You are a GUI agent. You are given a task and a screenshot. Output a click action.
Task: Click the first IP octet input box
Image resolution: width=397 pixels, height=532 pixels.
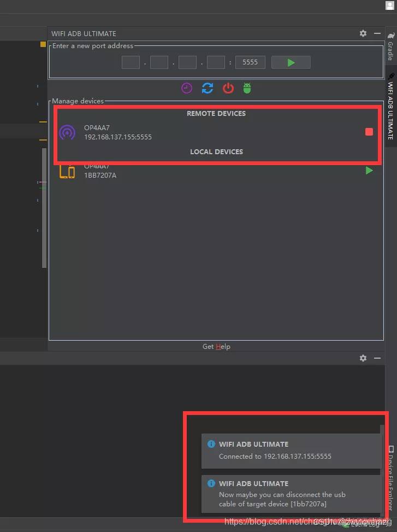pyautogui.click(x=131, y=62)
